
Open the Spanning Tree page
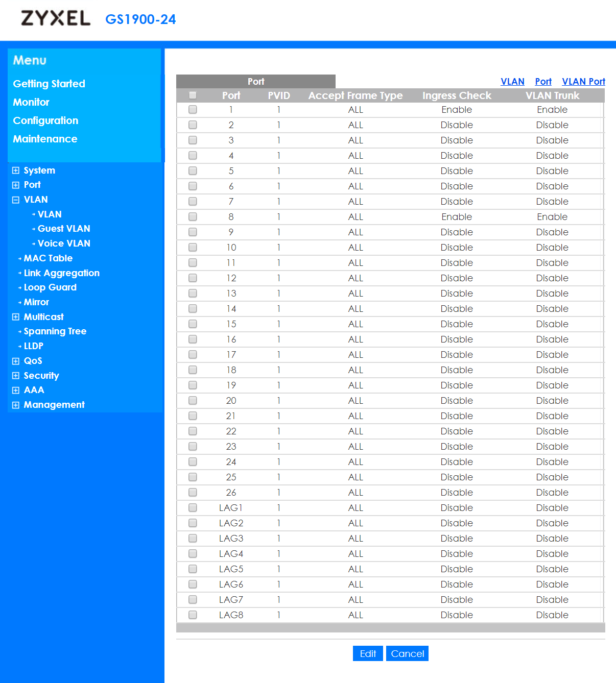point(55,331)
